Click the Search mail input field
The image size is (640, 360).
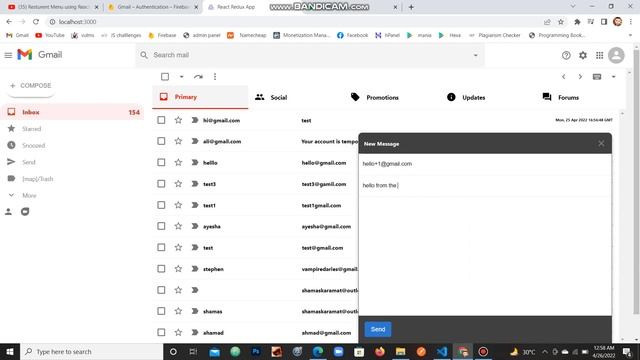pos(310,55)
